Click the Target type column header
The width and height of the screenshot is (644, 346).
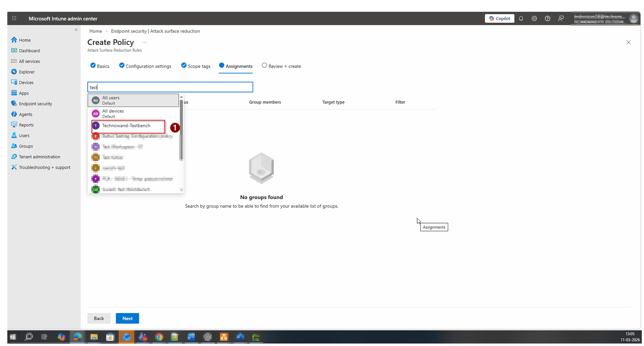tap(333, 102)
